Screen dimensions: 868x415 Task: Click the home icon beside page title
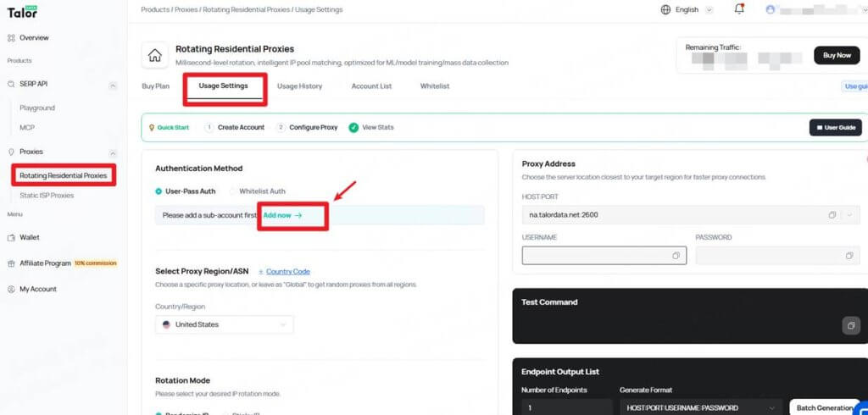tap(155, 55)
